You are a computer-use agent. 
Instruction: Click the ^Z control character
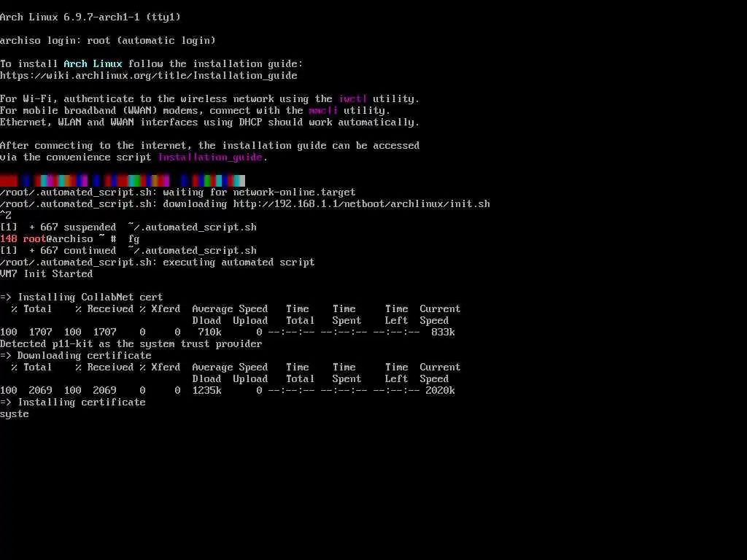(6, 216)
